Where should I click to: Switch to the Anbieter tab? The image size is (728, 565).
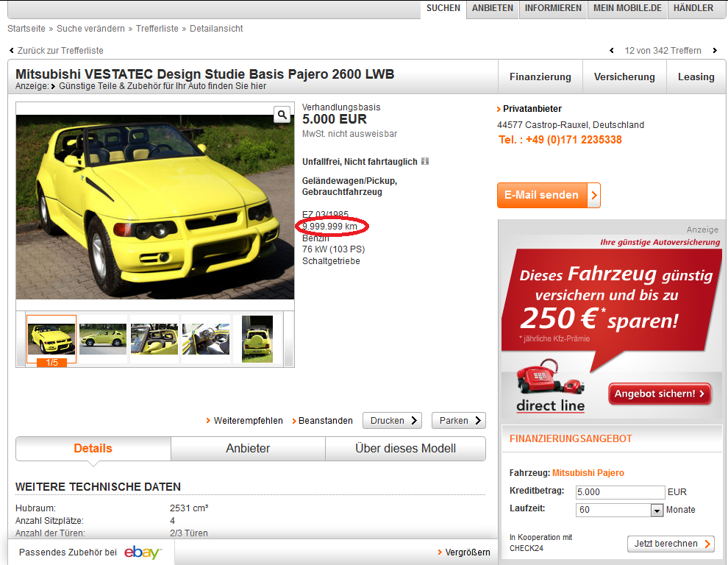(248, 448)
